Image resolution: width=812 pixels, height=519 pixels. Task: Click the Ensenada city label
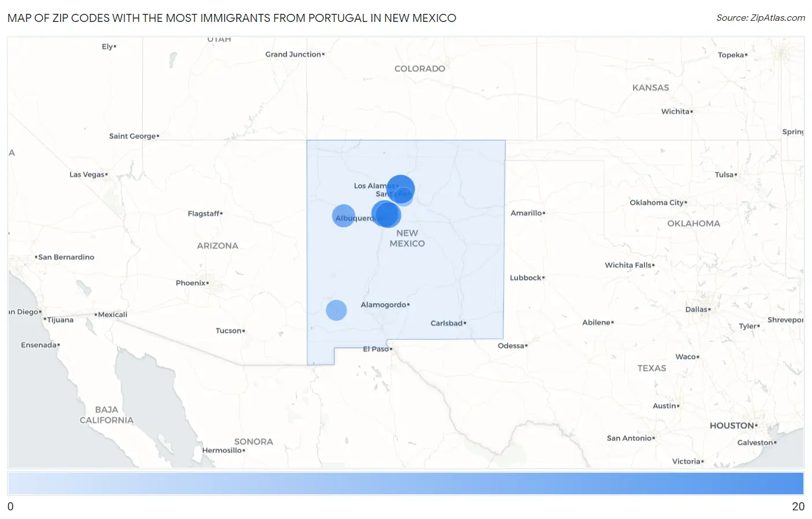point(39,345)
